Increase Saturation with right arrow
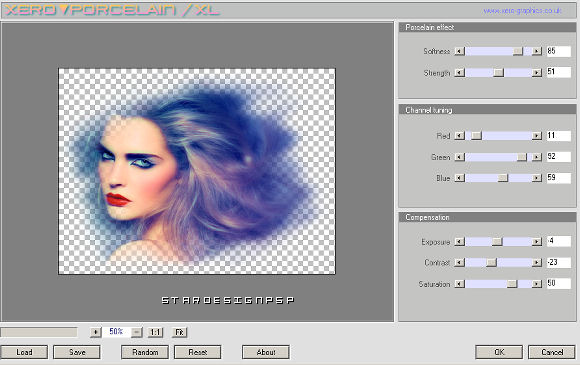Image resolution: width=580 pixels, height=365 pixels. [x=537, y=284]
